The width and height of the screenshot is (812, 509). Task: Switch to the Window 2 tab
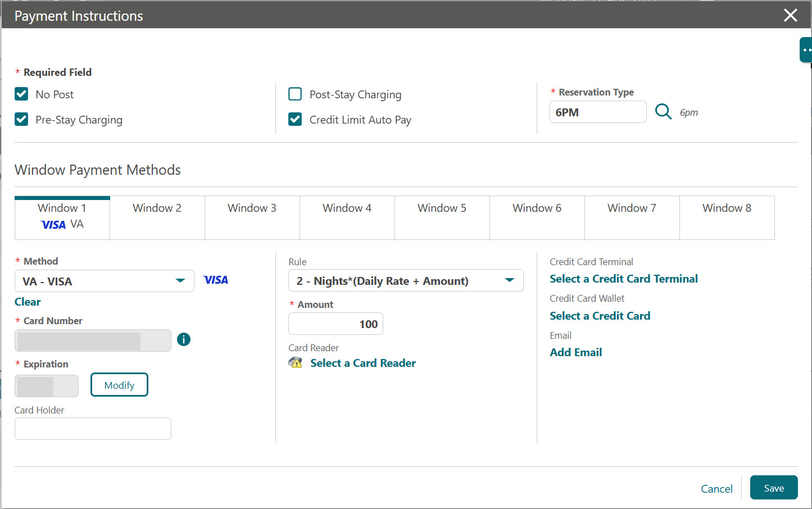(157, 217)
